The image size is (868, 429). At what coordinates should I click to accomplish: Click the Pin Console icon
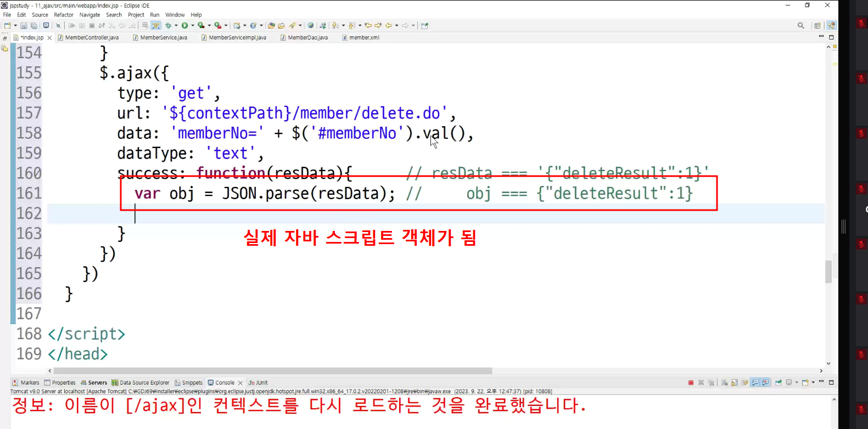point(779,383)
